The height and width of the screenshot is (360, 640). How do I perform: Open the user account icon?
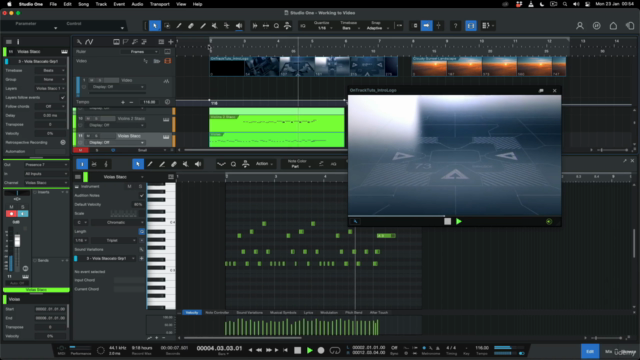click(x=580, y=26)
